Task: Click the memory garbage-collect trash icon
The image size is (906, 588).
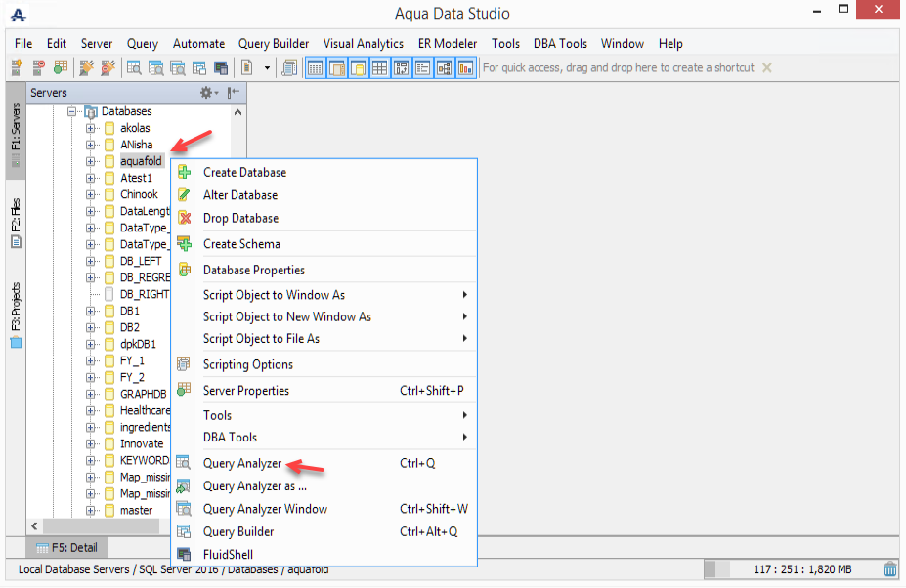Action: point(889,568)
